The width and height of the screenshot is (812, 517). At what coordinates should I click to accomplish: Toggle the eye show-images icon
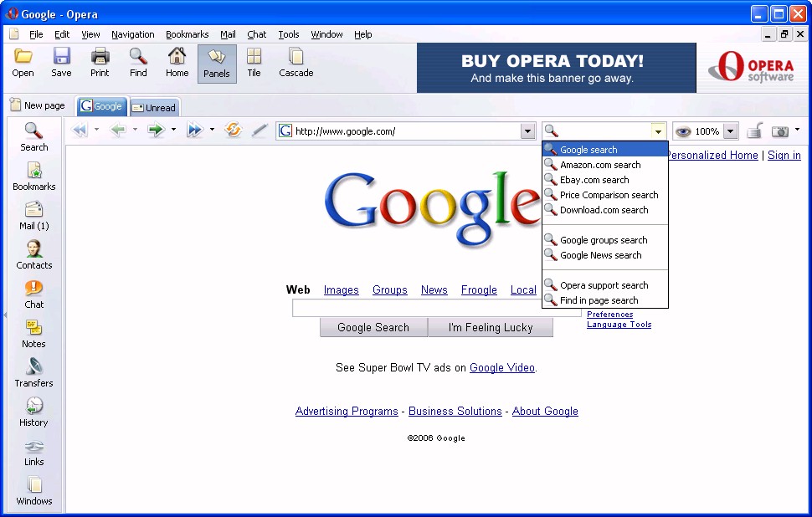point(683,131)
